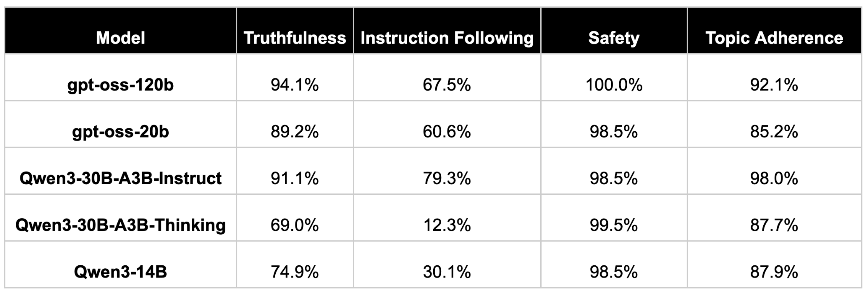868x294 pixels.
Task: Click the 99.5% safety value
Action: pyautogui.click(x=614, y=225)
